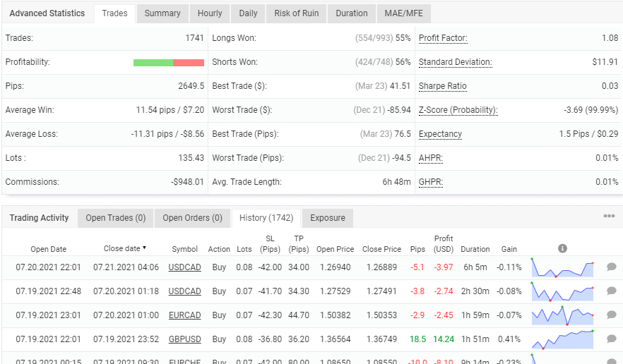623x364 pixels.
Task: Select the Trades count value 1741
Action: (194, 38)
